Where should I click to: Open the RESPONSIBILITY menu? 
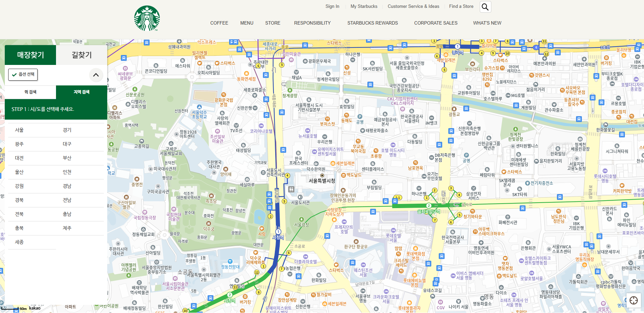point(312,23)
